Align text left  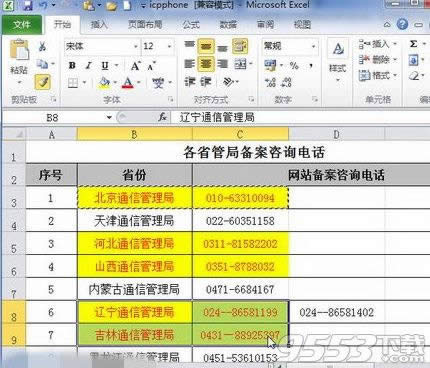(190, 64)
